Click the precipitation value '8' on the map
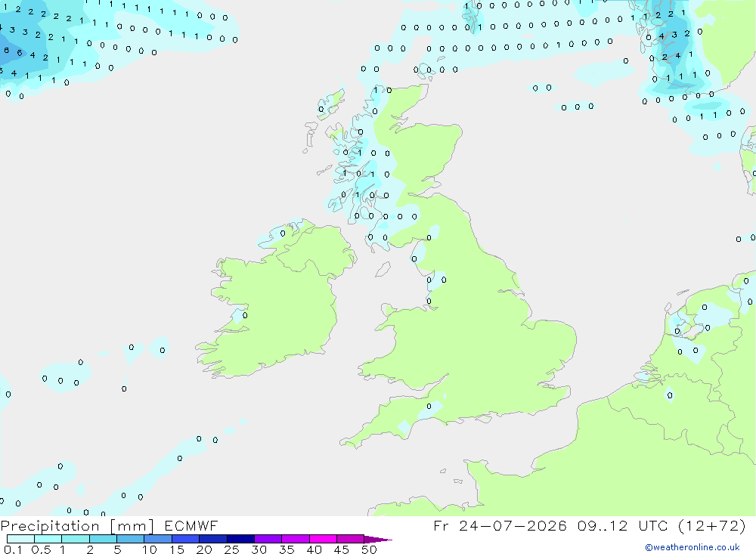This screenshot has height=554, width=756. [x=6, y=50]
